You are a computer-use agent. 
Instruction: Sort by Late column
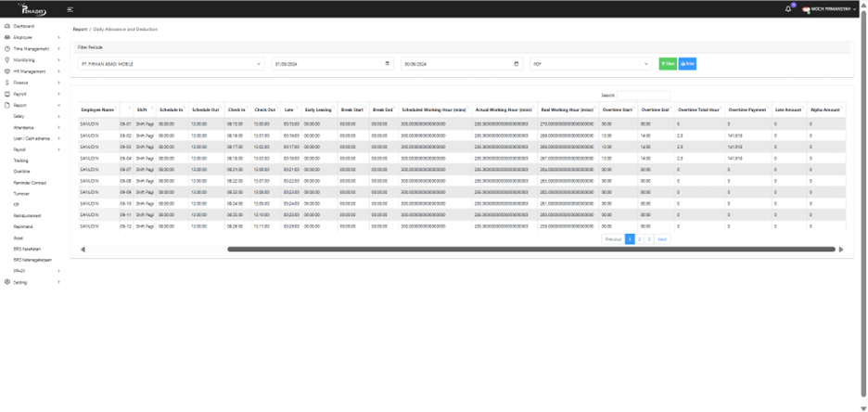coord(290,109)
